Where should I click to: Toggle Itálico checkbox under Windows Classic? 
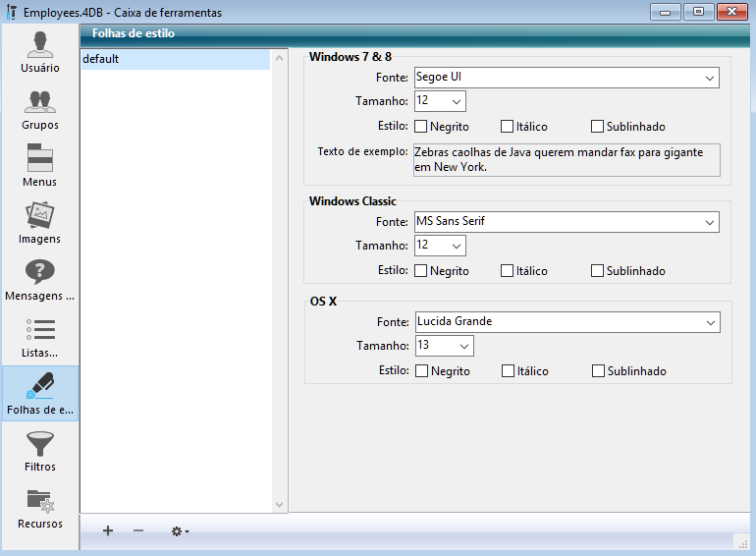508,271
